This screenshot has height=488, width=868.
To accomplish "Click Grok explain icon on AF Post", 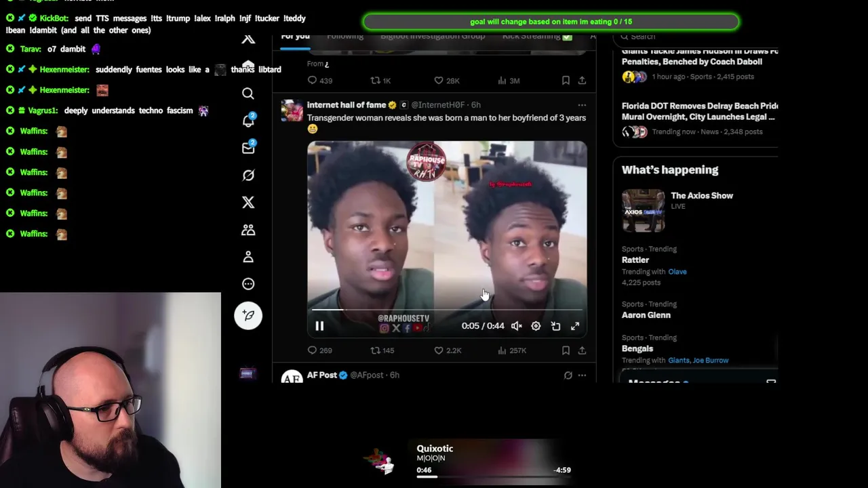I will [x=568, y=375].
